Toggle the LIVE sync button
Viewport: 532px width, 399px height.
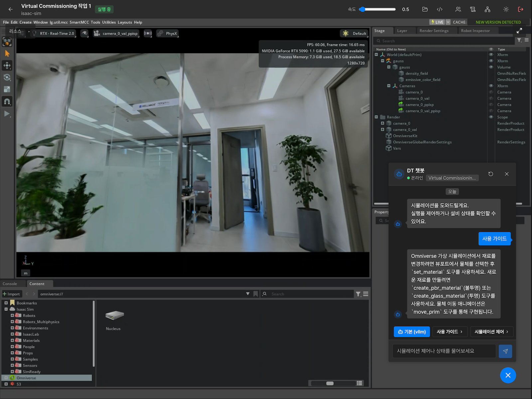point(437,22)
